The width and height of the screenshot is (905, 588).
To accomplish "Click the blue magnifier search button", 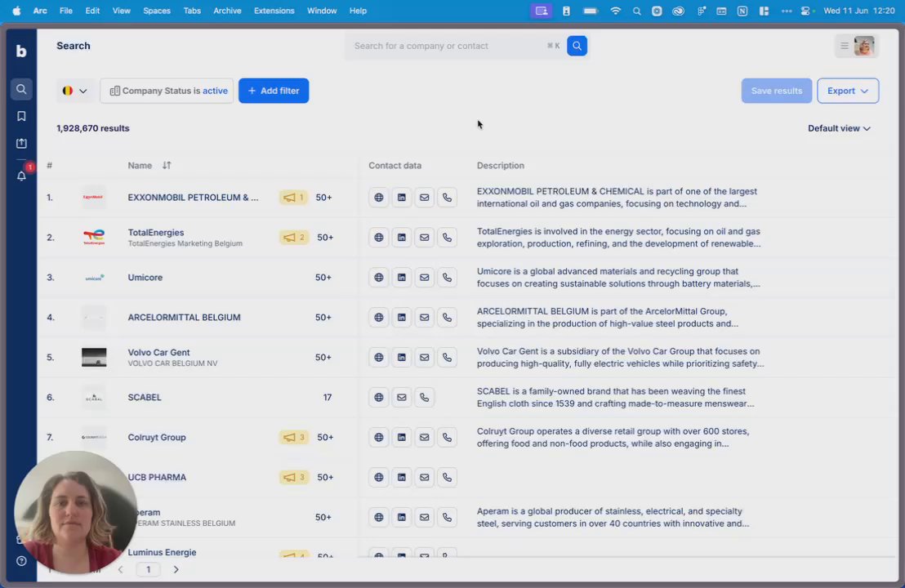I will coord(577,46).
